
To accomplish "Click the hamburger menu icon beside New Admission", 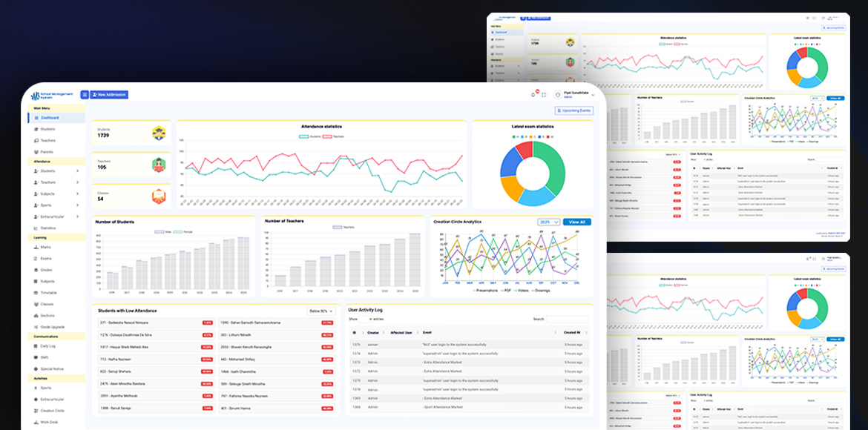I will (x=83, y=94).
